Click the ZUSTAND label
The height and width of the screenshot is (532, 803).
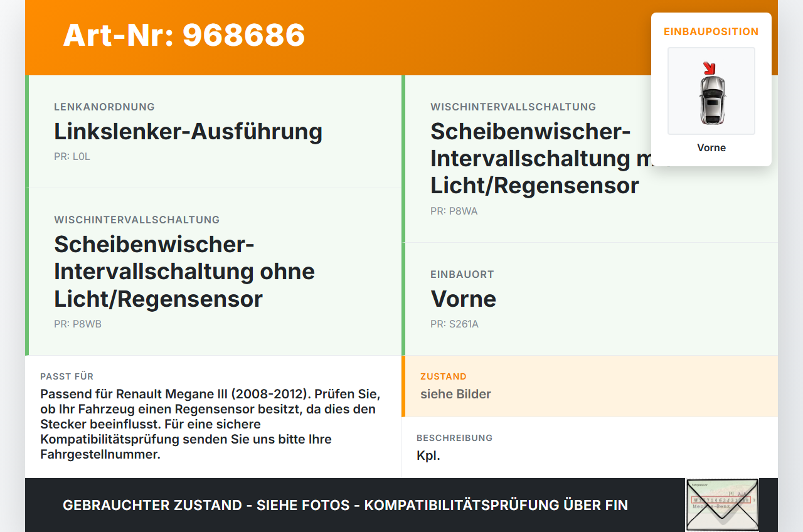tap(444, 376)
